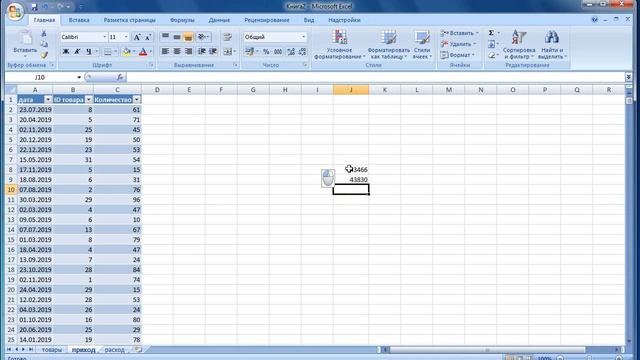Toggle align text left
The image size is (640, 360).
[x=165, y=51]
